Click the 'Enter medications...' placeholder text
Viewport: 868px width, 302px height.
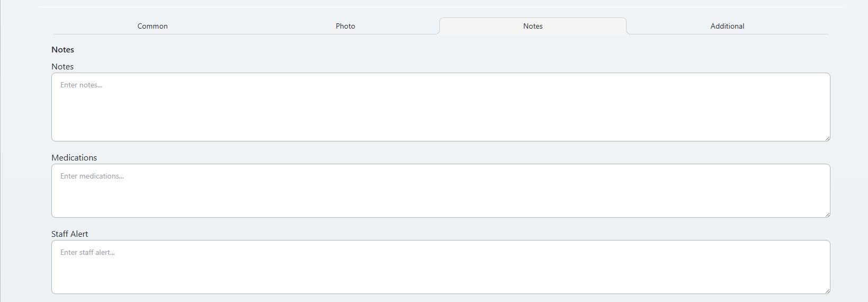92,176
